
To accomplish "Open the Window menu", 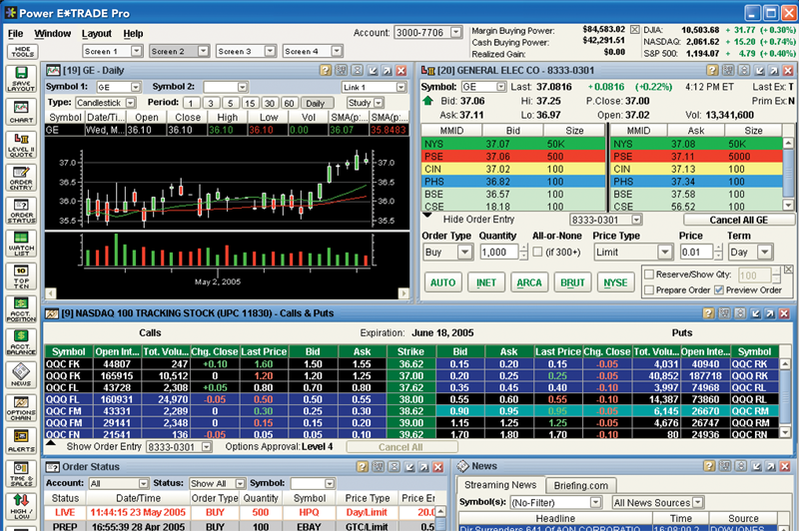I will tap(53, 34).
